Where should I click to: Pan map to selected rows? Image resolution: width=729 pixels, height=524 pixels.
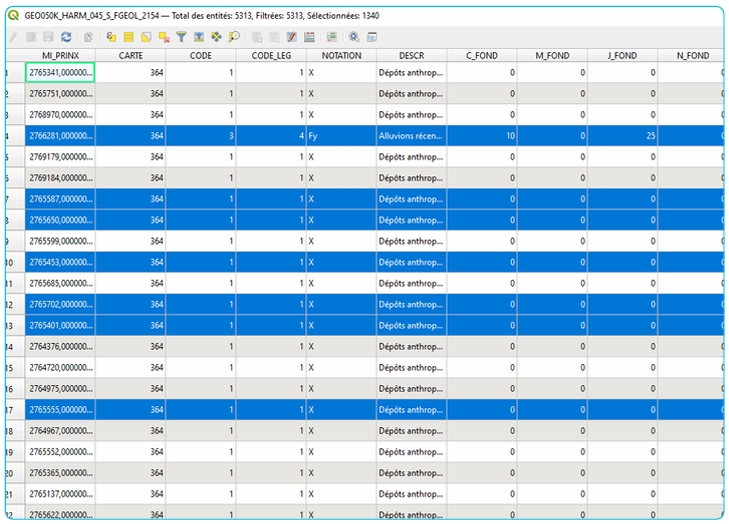click(x=216, y=37)
